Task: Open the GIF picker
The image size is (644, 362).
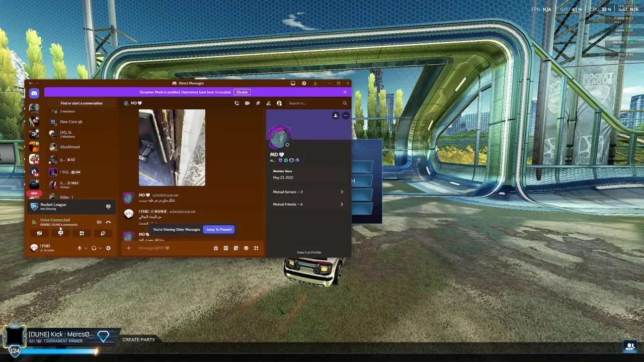Action: click(x=225, y=248)
